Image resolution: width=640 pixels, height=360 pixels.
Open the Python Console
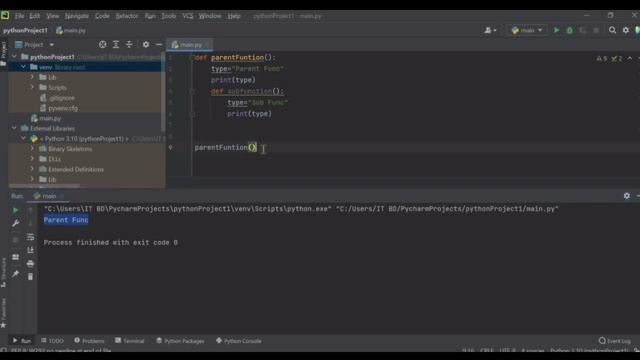[x=239, y=341]
